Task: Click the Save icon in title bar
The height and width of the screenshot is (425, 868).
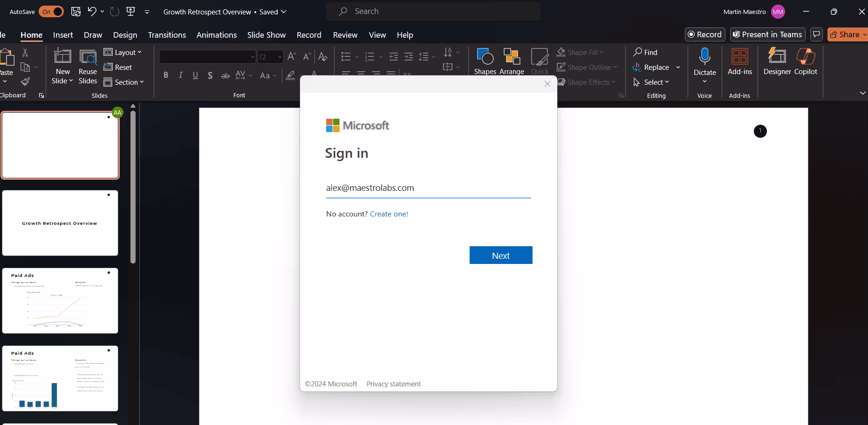Action: click(x=76, y=12)
